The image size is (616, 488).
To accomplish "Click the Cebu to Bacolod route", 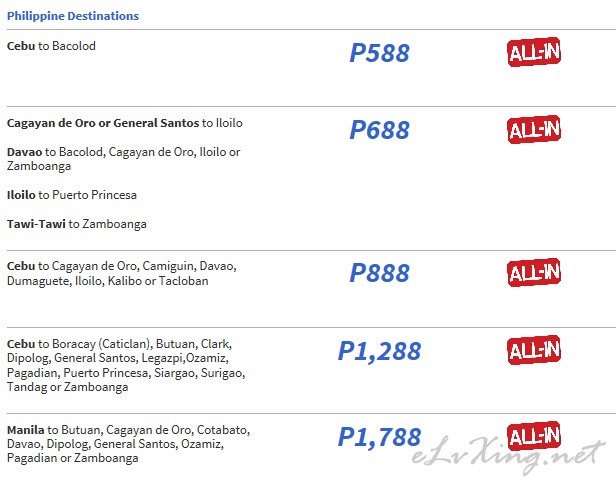I will [51, 46].
